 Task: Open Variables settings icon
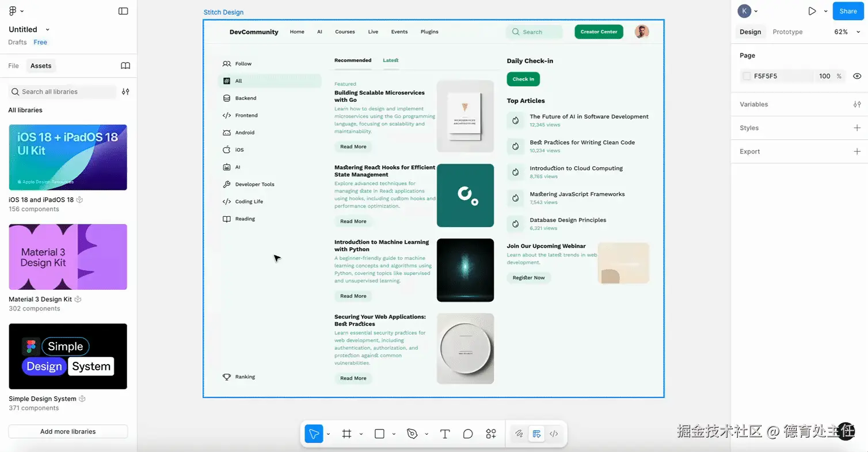pos(857,104)
